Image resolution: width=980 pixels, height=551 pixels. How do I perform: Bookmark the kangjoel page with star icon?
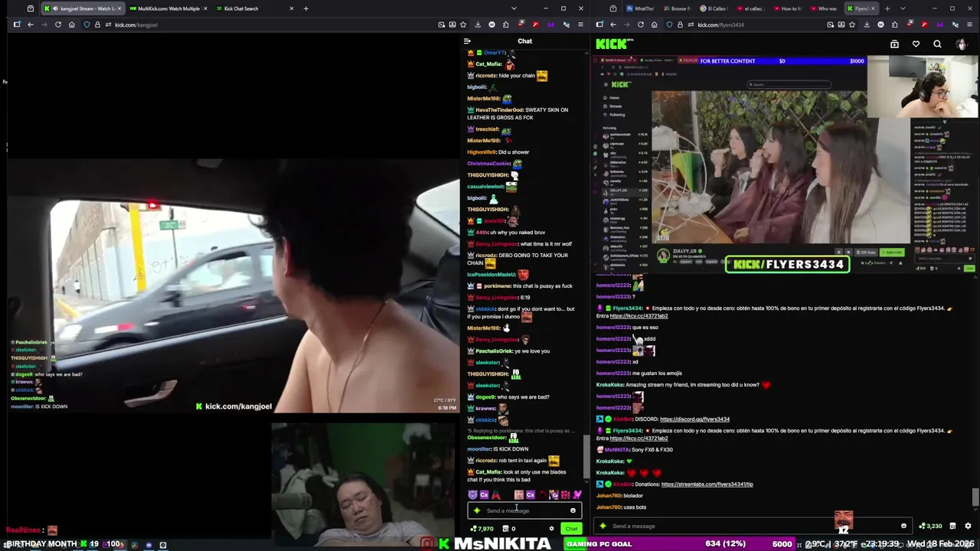[464, 24]
